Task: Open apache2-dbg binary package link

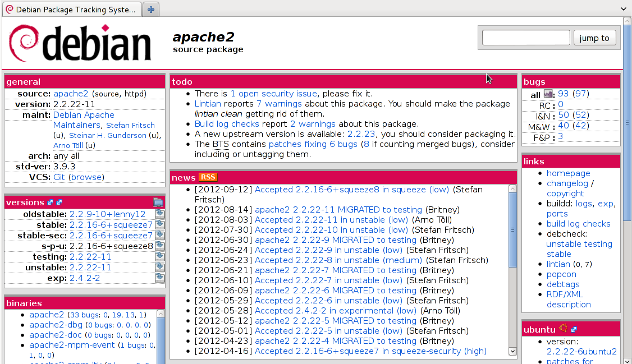Action: [x=56, y=325]
